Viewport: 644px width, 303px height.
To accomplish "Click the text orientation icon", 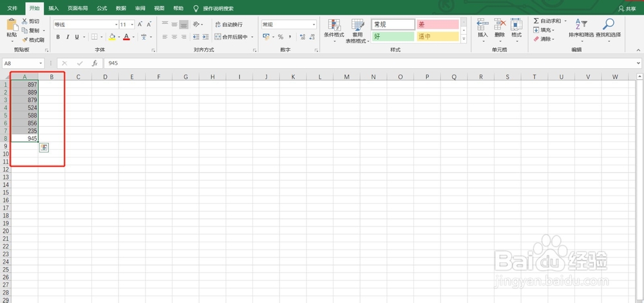I will pos(196,24).
